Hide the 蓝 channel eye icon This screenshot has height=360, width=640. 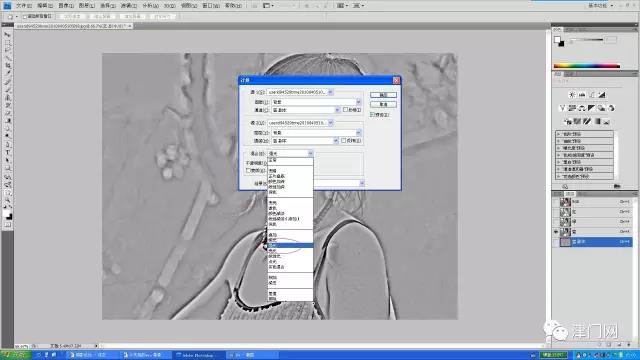(556, 232)
